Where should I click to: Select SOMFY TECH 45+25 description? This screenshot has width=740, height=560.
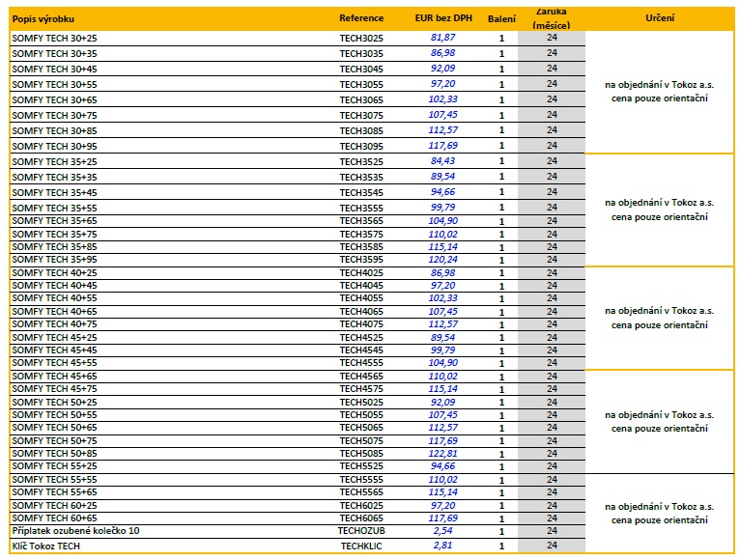tap(54, 338)
